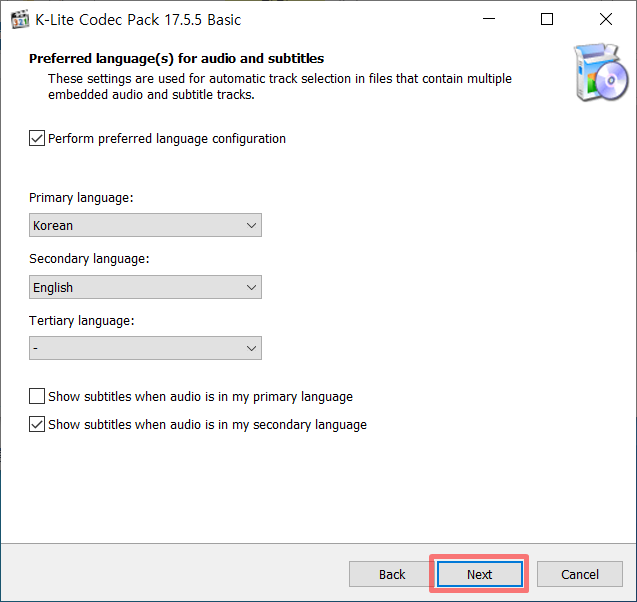Maximize the installer window
This screenshot has height=602, width=637.
tap(547, 19)
